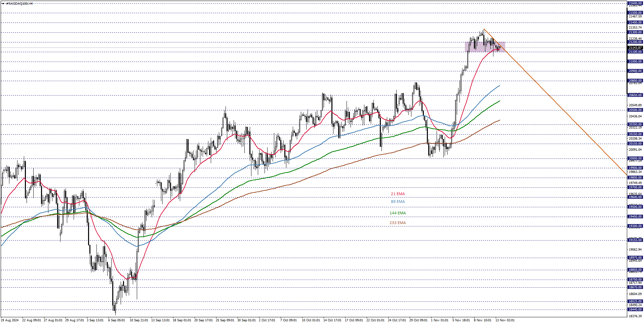Viewport: 644px width, 324px height.
Task: Click the 21300.00 price level label
Action: point(635,32)
